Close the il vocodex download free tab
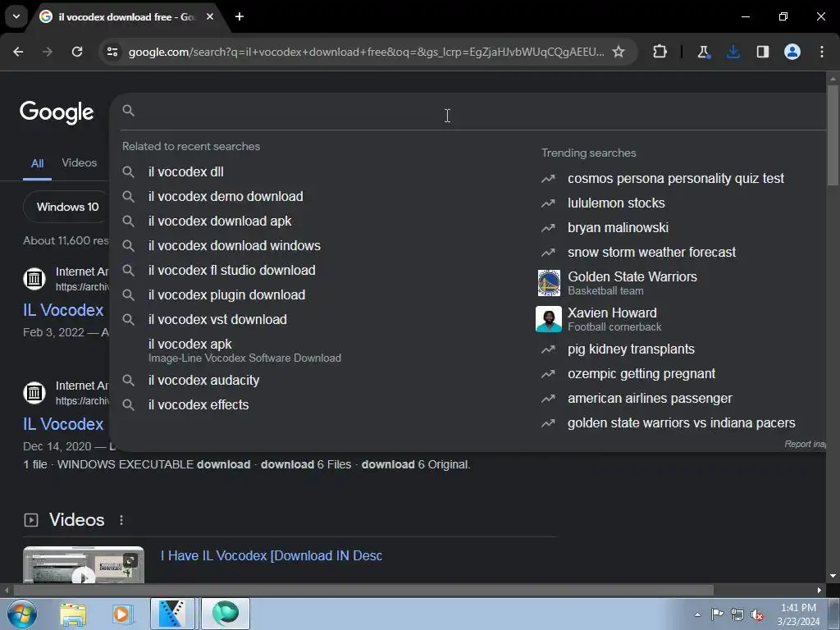This screenshot has width=840, height=630. (x=210, y=16)
